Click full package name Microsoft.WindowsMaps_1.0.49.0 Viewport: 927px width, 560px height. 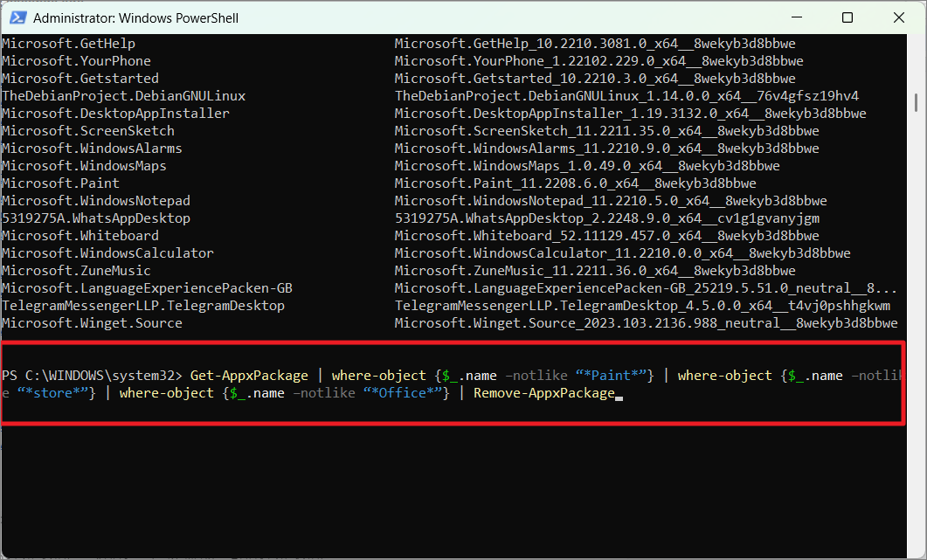[587, 166]
